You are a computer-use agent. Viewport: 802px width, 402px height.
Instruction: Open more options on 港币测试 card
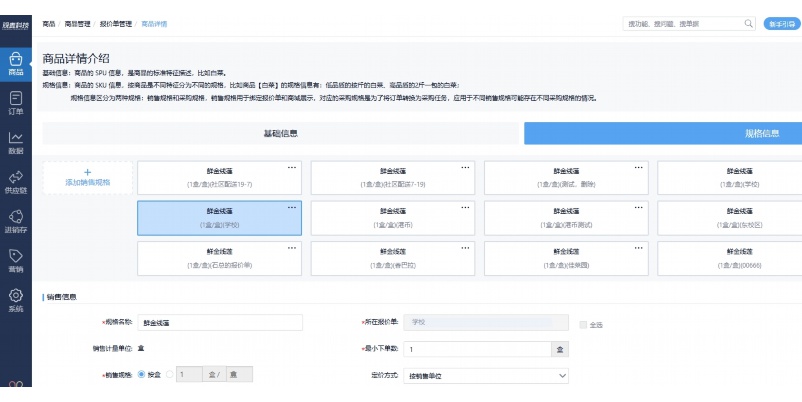(638, 207)
